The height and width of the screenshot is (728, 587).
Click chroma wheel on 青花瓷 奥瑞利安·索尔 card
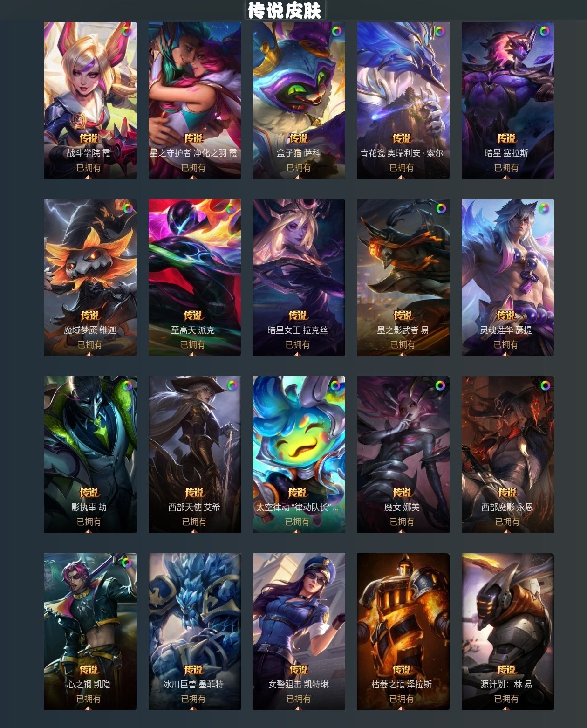(439, 31)
